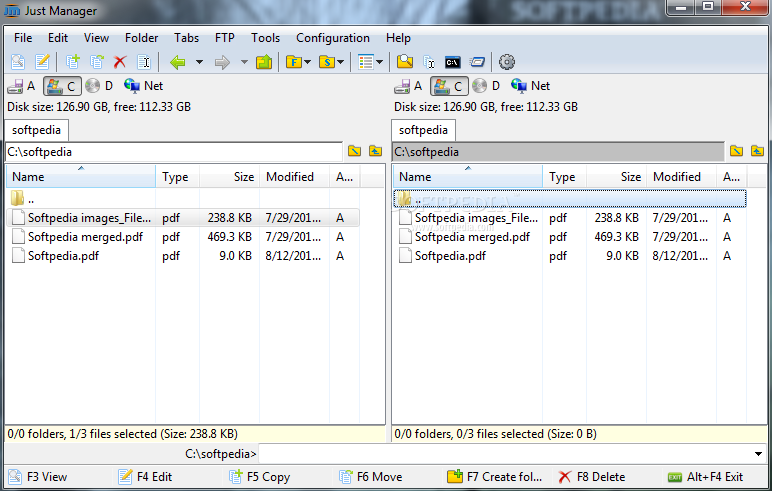Select Softpedia merged.pdf in right panel
Screen dimensions: 772x491
(x=570, y=237)
